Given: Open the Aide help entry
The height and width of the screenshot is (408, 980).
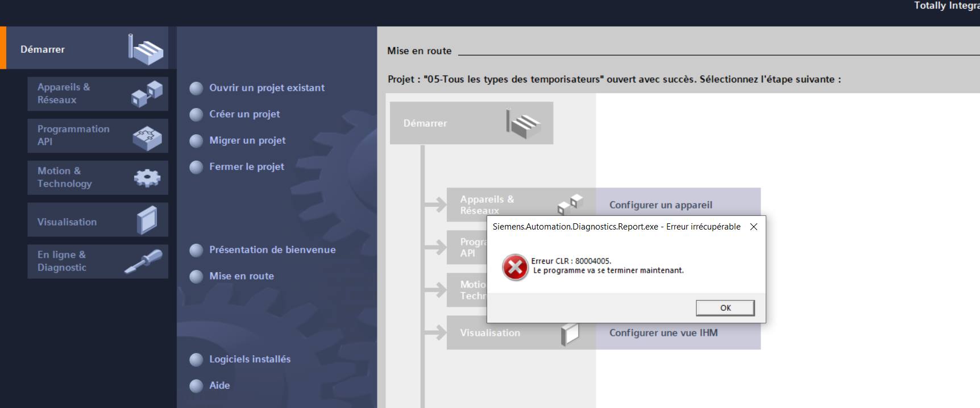Looking at the screenshot, I should [219, 385].
